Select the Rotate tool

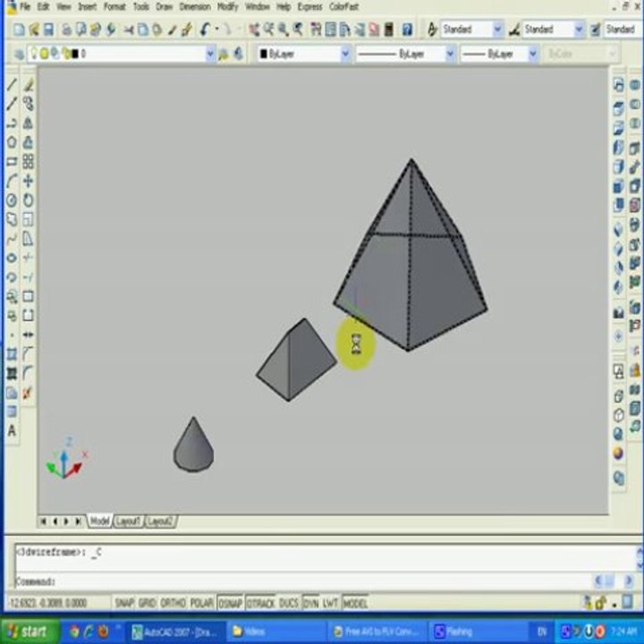(29, 200)
